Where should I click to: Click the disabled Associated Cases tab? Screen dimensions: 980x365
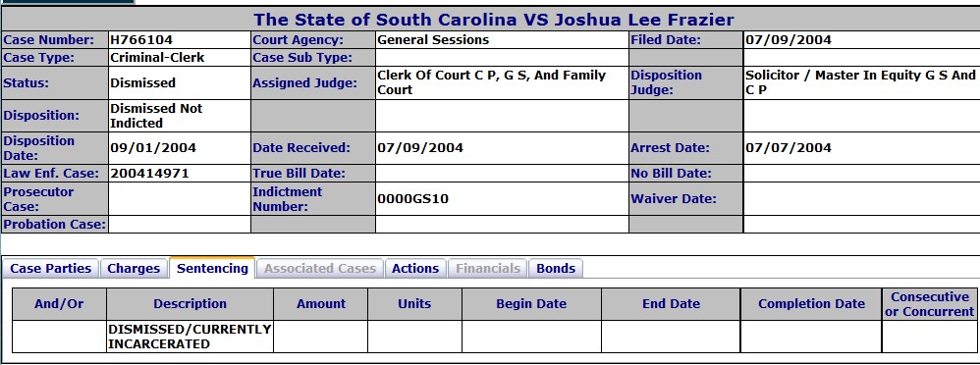[x=320, y=268]
